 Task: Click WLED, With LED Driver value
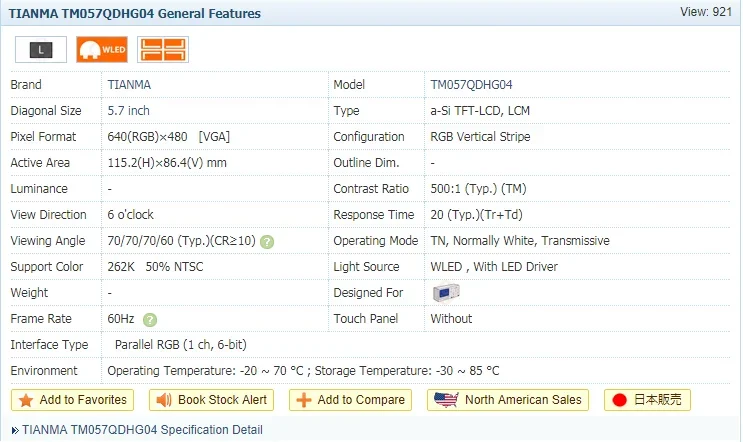point(494,267)
